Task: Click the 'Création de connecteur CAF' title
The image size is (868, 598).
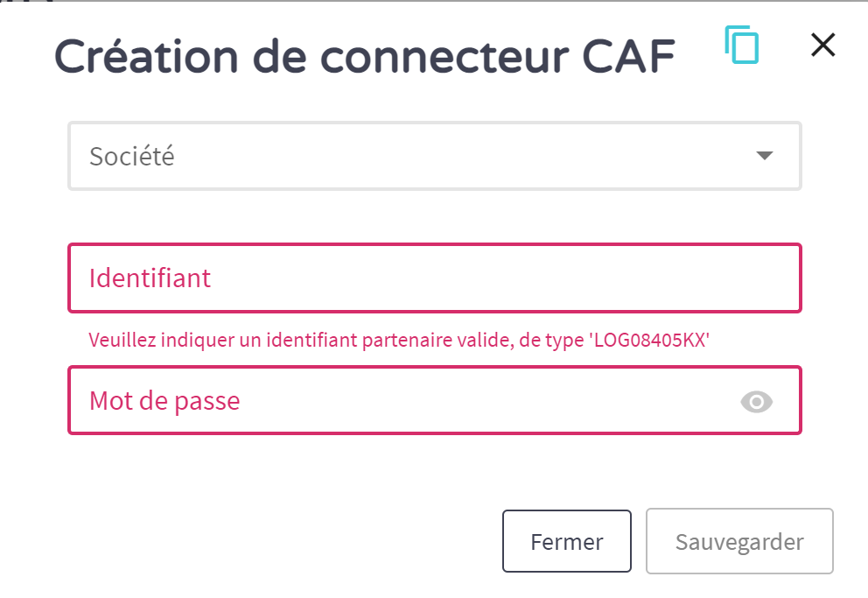Action: pos(365,57)
